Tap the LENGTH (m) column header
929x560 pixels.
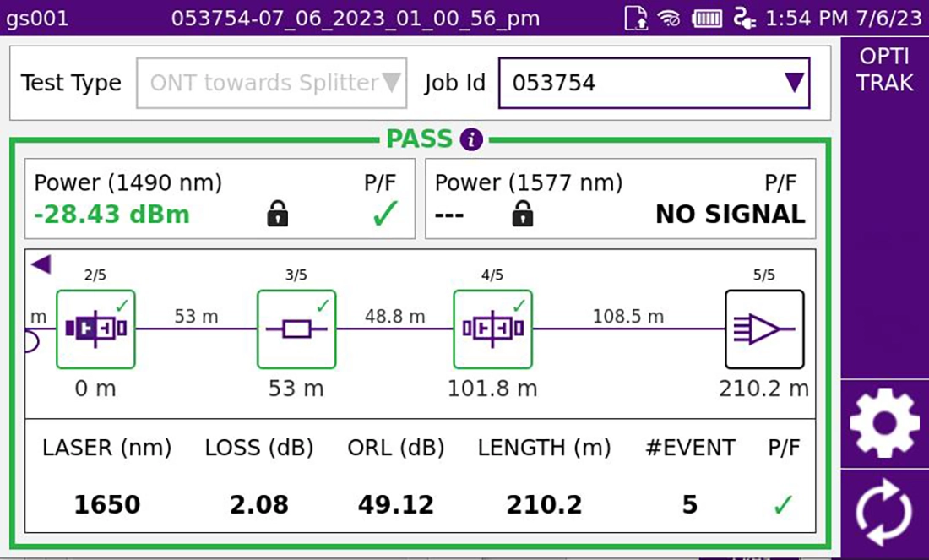click(544, 448)
